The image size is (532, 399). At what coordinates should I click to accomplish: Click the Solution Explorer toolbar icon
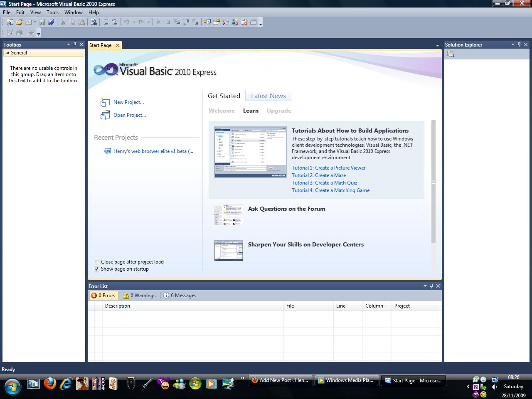(207, 22)
